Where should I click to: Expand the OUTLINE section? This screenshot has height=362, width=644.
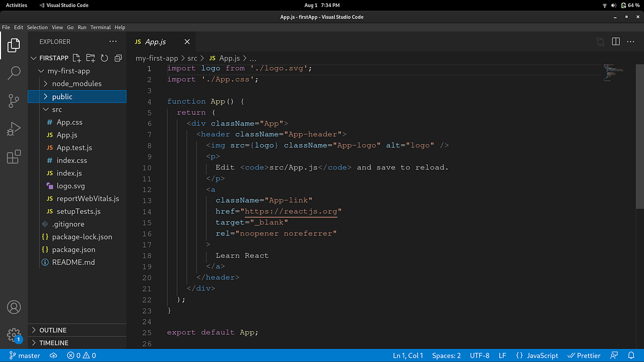click(x=54, y=330)
